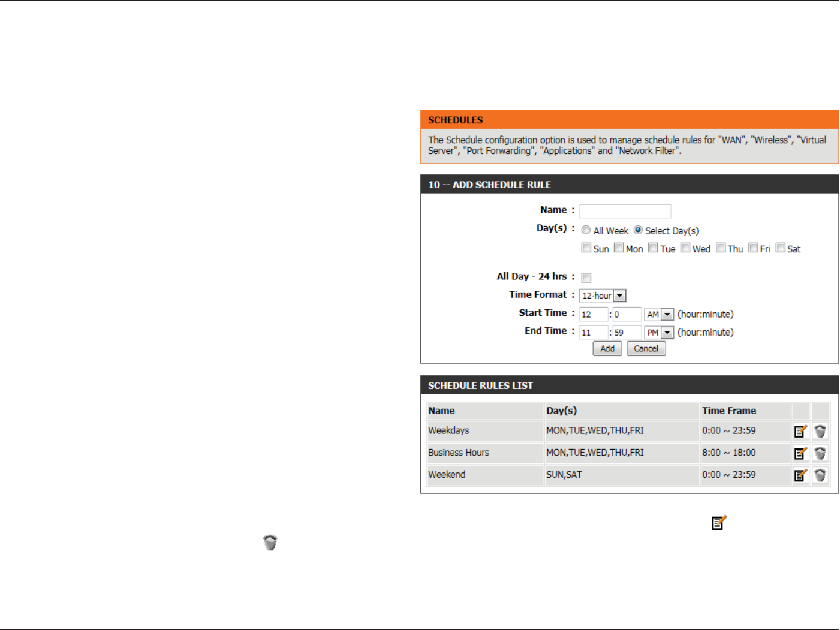
Task: Click the Weekdays row 0:00 ~ 23:59 cell
Action: (x=746, y=431)
